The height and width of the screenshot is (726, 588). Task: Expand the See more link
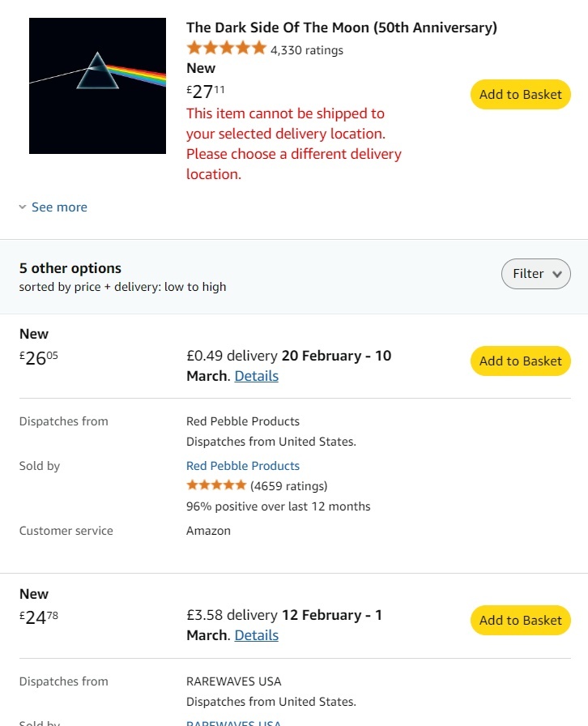click(x=59, y=207)
